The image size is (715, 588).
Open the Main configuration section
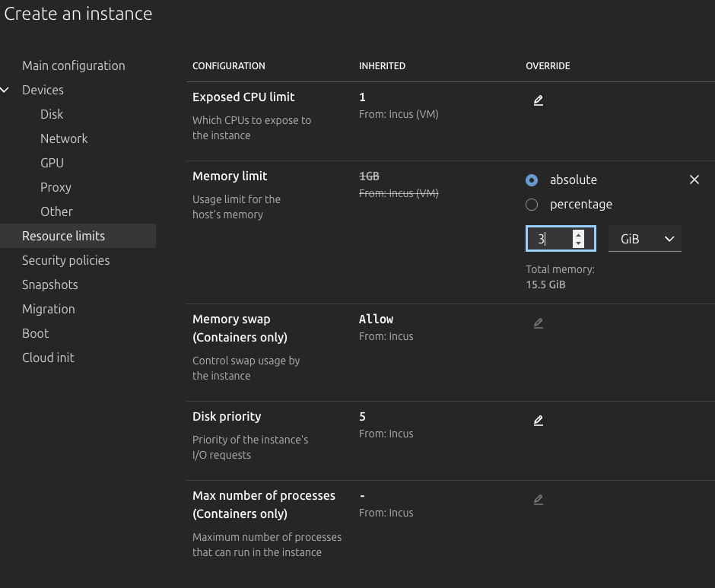pos(74,65)
